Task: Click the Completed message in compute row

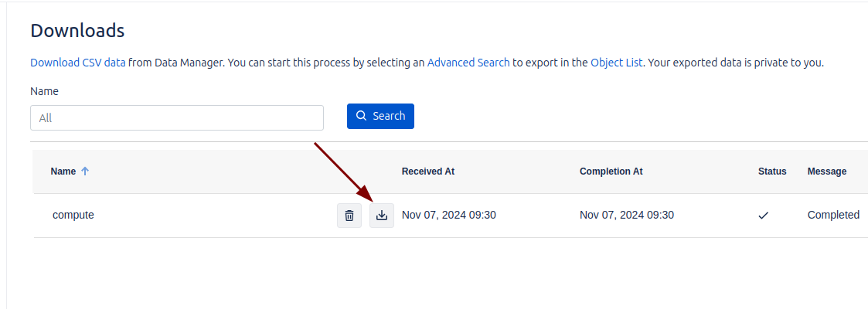Action: point(833,216)
